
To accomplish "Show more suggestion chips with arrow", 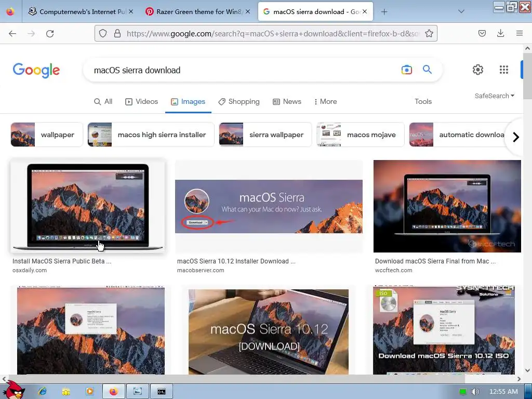I will coord(516,137).
